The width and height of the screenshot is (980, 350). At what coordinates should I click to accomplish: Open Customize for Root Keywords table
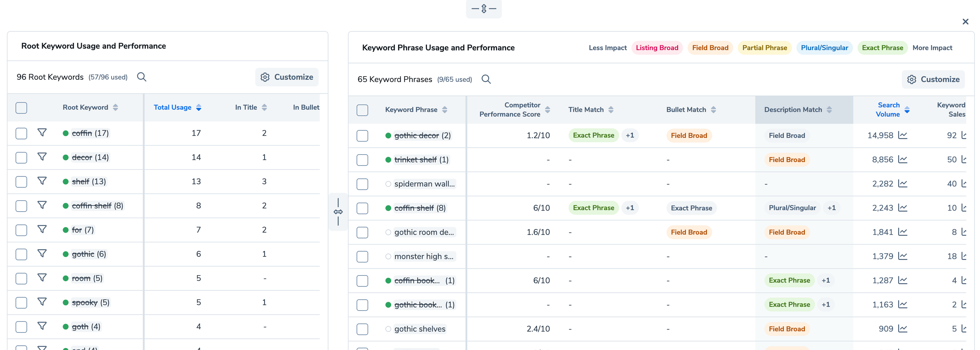(286, 77)
